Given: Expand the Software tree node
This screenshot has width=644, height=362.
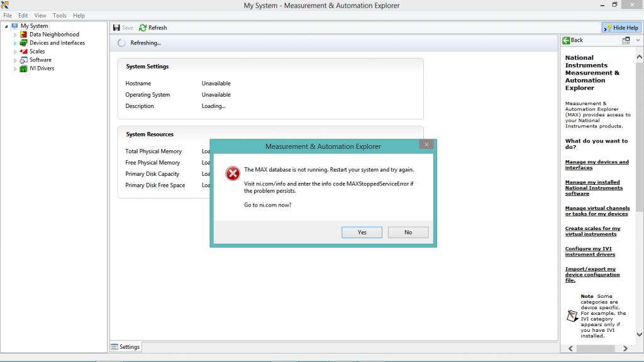Looking at the screenshot, I should point(15,60).
